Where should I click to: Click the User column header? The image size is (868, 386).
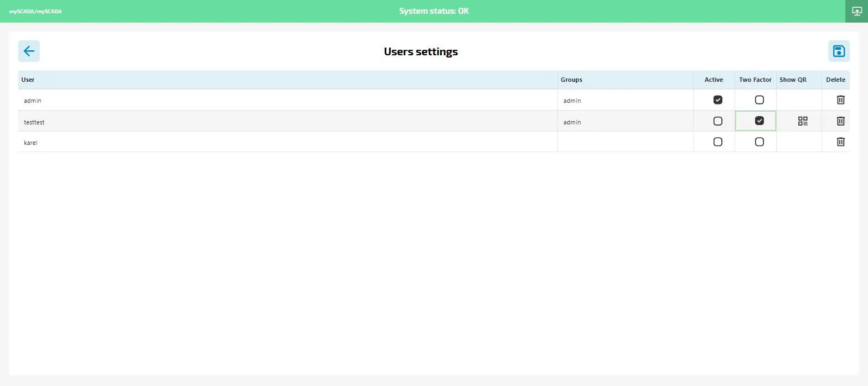288,80
